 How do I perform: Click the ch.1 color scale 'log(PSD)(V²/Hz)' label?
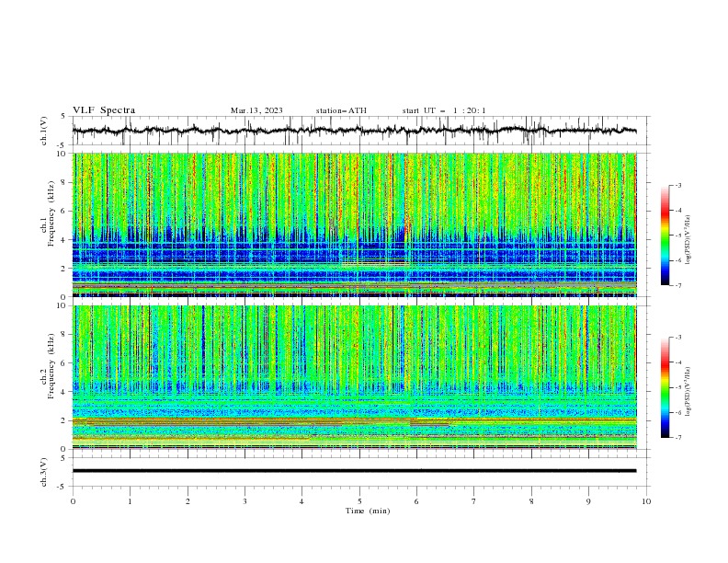click(688, 240)
